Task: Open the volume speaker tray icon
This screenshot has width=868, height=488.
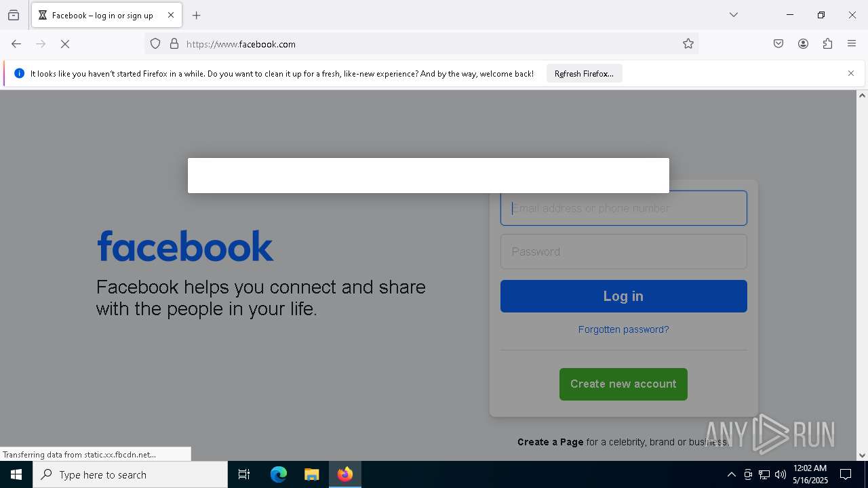Action: 781,474
